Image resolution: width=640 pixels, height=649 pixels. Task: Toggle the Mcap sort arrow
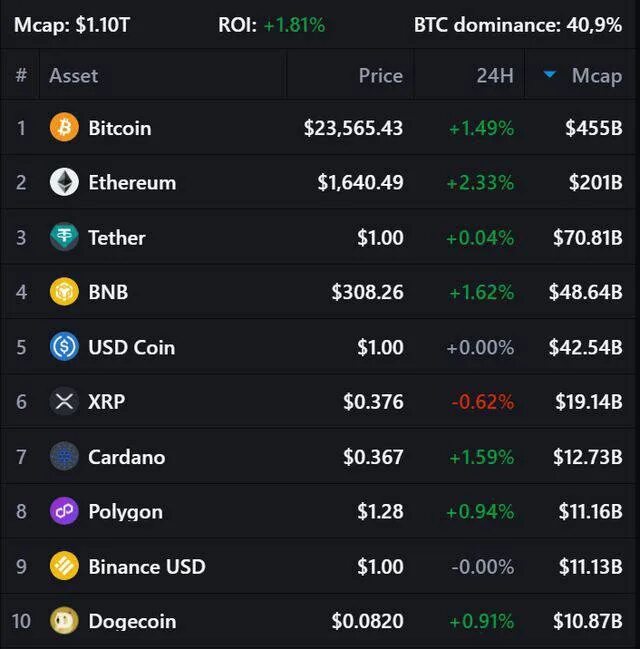point(549,75)
